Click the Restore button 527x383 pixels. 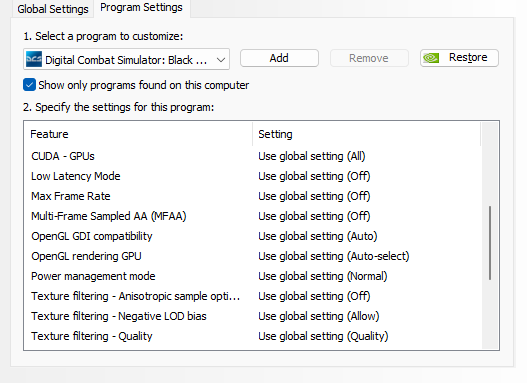pyautogui.click(x=459, y=58)
